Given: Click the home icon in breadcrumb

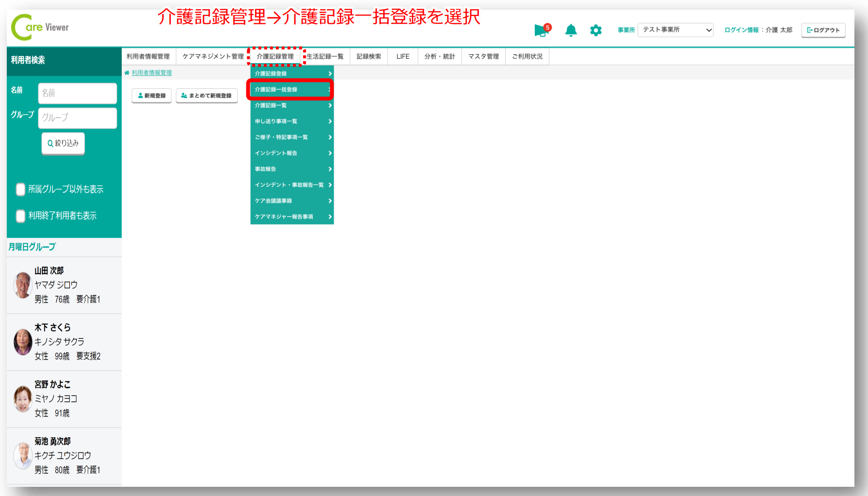Looking at the screenshot, I should point(127,73).
